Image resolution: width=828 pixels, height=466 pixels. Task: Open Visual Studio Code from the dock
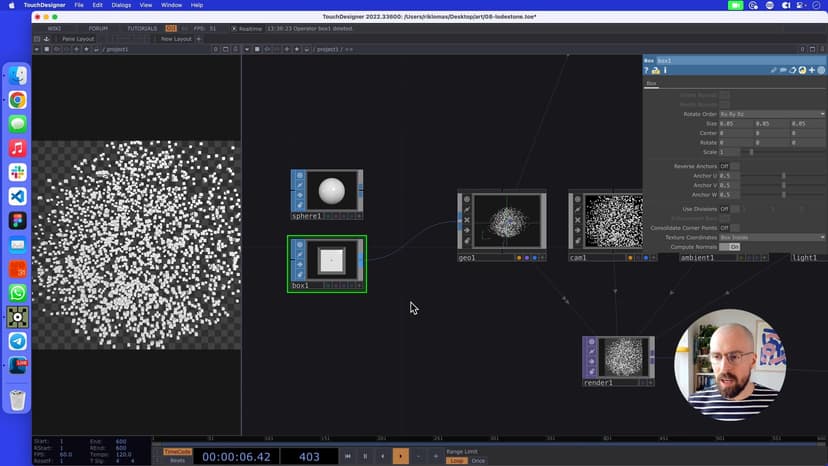coord(18,196)
